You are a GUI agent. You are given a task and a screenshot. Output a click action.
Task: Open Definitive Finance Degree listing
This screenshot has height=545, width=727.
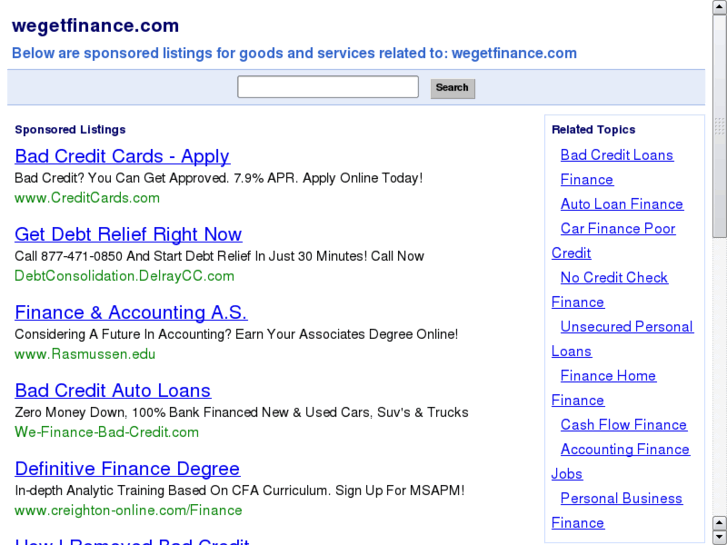(x=127, y=468)
